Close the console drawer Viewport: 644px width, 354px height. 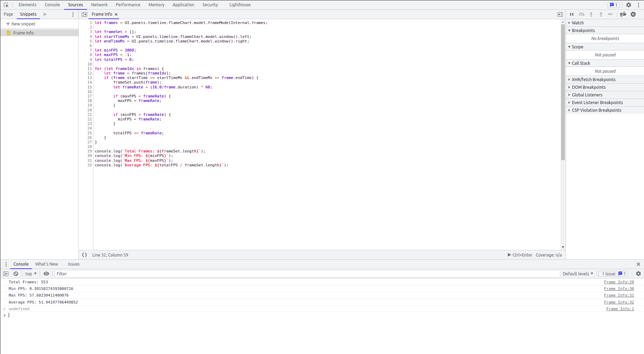pyautogui.click(x=638, y=264)
